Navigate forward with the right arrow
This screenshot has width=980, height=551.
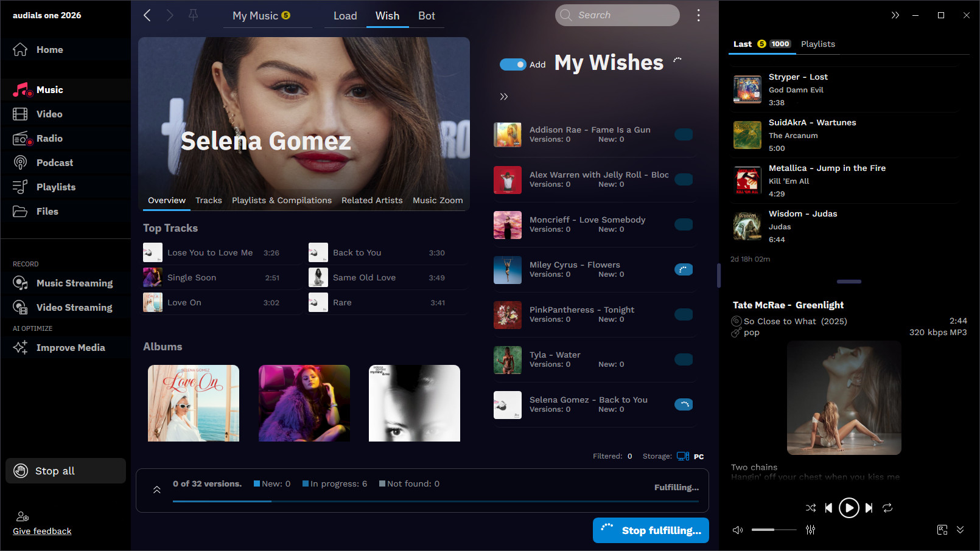(170, 15)
